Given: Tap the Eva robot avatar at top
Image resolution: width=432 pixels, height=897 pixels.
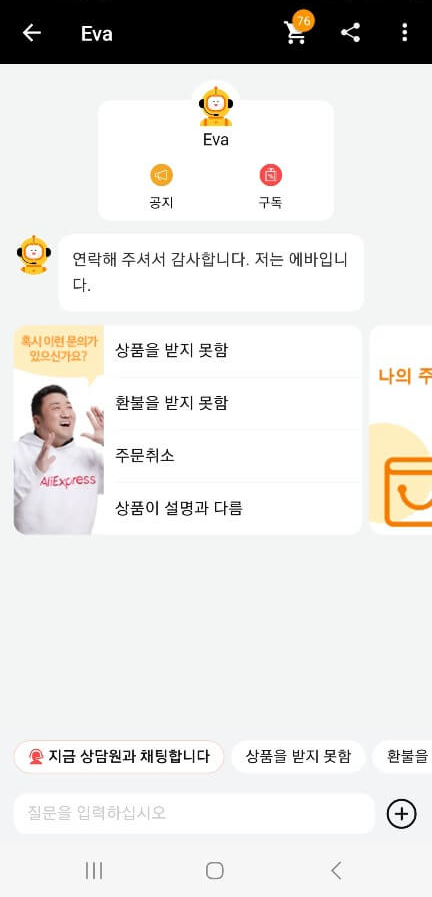Looking at the screenshot, I should tap(216, 106).
